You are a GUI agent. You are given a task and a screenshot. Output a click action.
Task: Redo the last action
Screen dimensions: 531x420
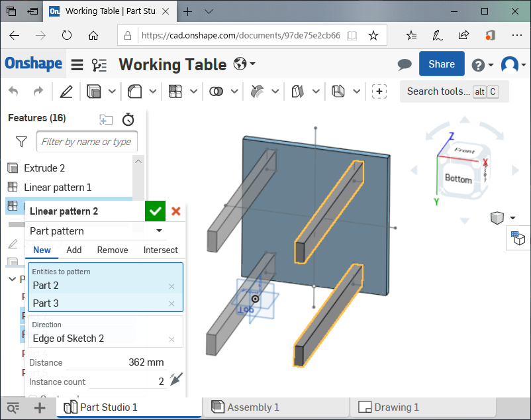click(38, 91)
